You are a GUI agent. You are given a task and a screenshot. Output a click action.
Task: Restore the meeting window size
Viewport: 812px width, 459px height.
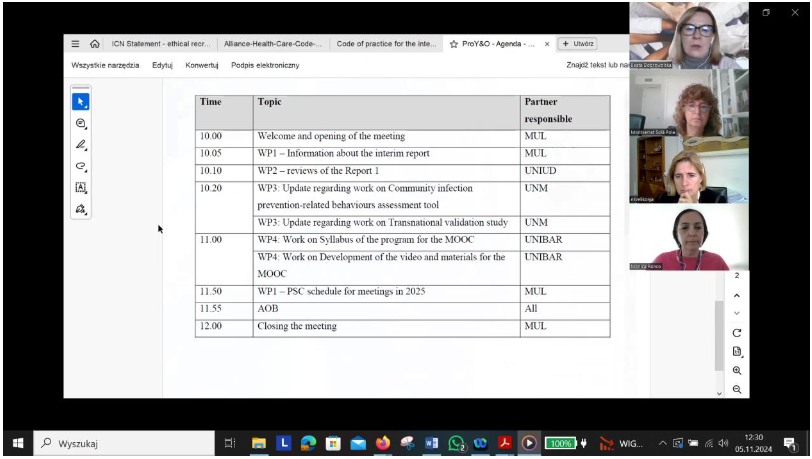tap(766, 12)
